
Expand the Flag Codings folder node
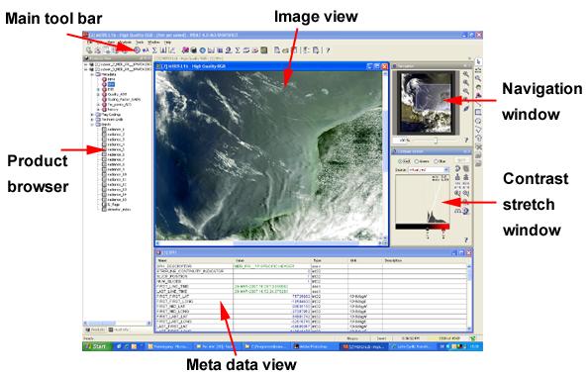92,115
